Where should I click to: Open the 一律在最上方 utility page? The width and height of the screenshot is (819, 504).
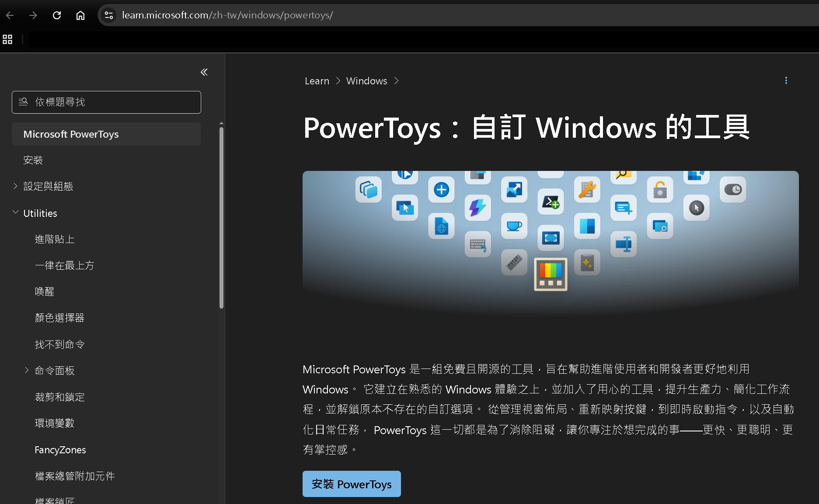click(64, 265)
